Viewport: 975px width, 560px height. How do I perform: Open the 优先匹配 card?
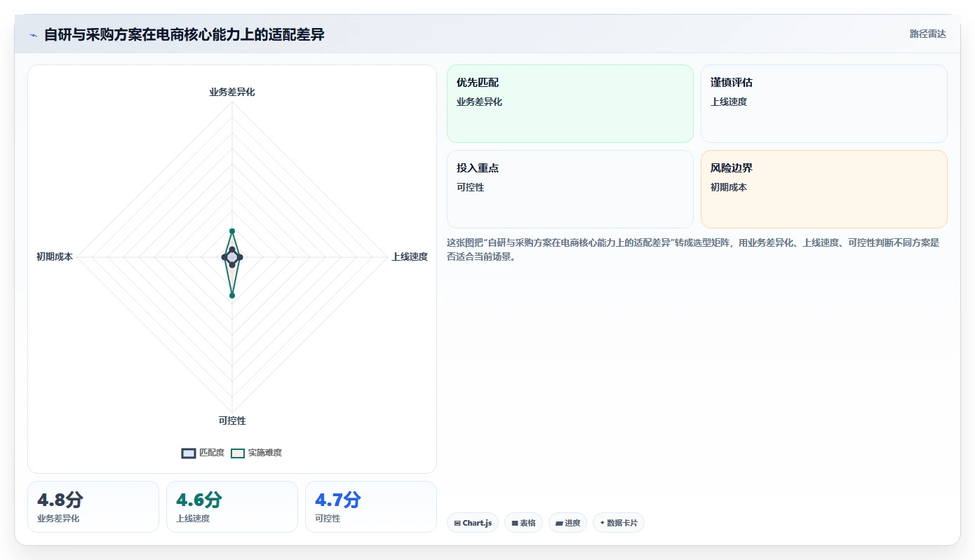570,104
